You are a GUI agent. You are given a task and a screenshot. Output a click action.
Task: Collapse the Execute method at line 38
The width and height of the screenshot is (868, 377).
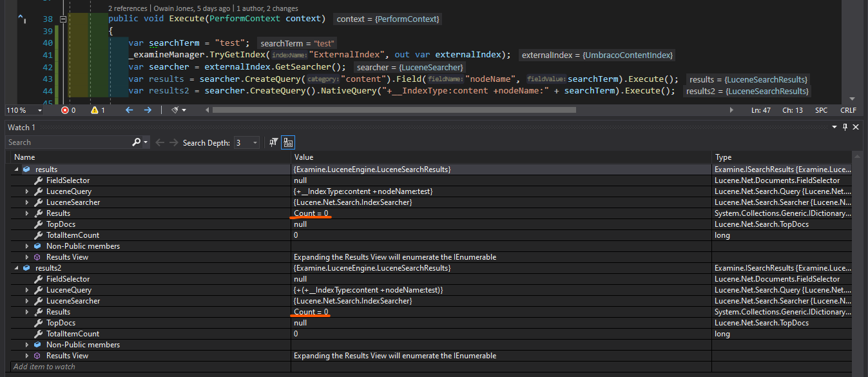tap(63, 19)
